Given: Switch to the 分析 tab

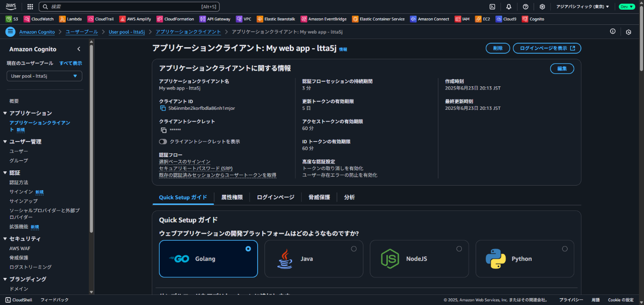Looking at the screenshot, I should (x=350, y=197).
